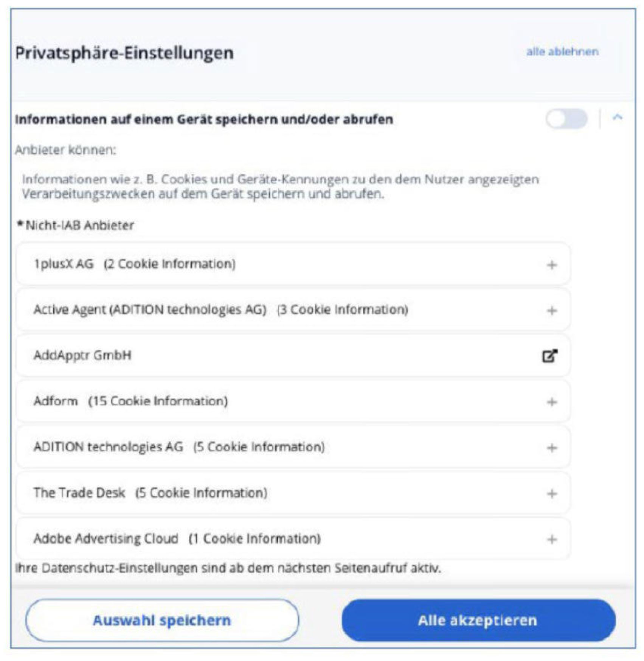Image resolution: width=644 pixels, height=661 pixels.
Task: Open Adobe Advertising Cloud cookie information row
Action: (x=177, y=538)
